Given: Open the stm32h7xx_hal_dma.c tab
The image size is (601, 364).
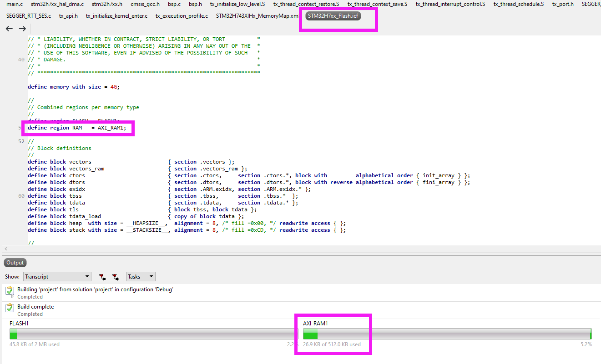Looking at the screenshot, I should (57, 4).
